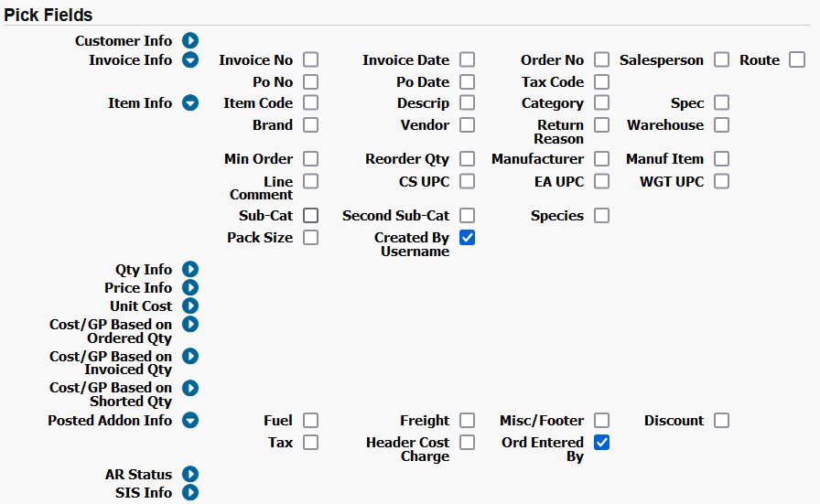Expand Cost/GP Based on Shorted Qty
The height and width of the screenshot is (504, 820).
190,388
